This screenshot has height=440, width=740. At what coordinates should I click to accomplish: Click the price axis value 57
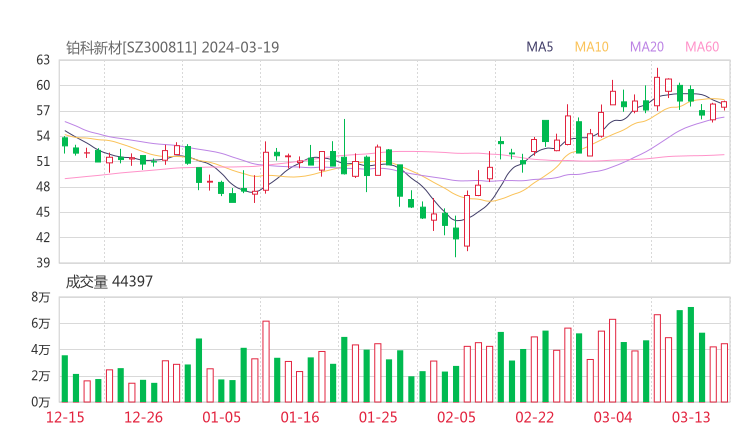(x=43, y=111)
